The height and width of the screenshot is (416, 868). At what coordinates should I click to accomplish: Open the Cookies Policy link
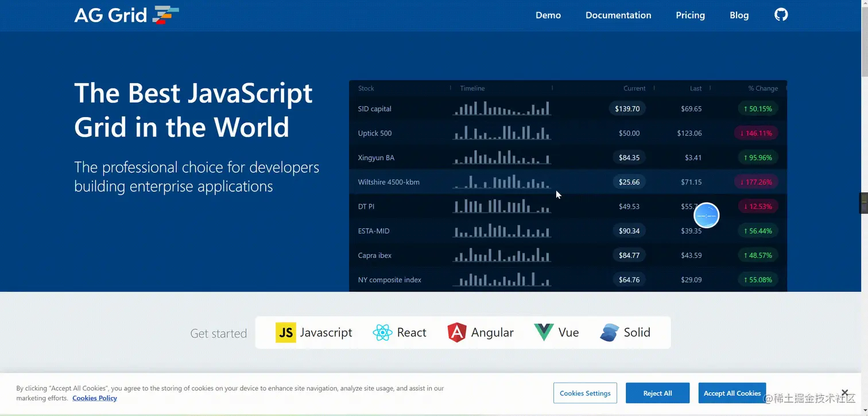click(x=95, y=398)
